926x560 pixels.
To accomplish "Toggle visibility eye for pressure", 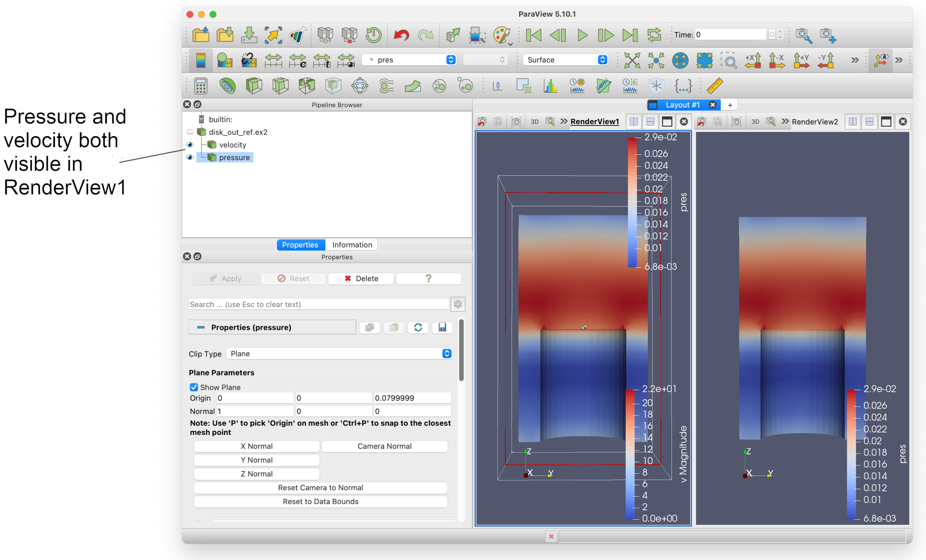I will (190, 157).
